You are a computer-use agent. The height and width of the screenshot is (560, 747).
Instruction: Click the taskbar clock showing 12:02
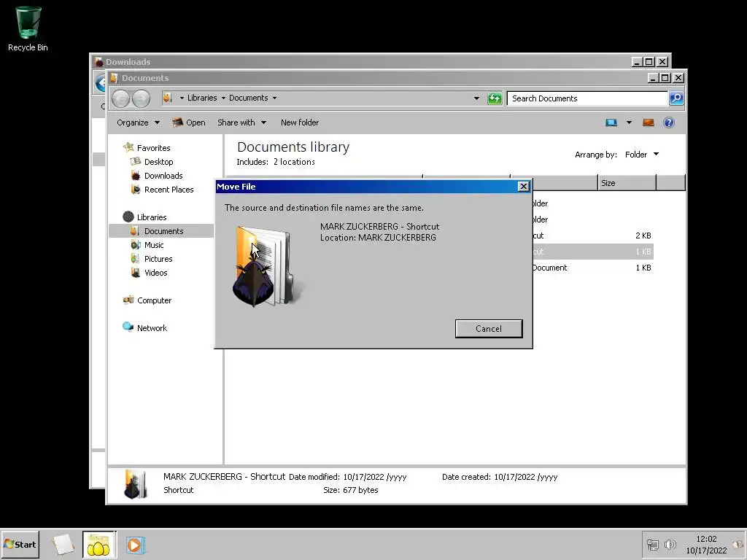click(706, 545)
